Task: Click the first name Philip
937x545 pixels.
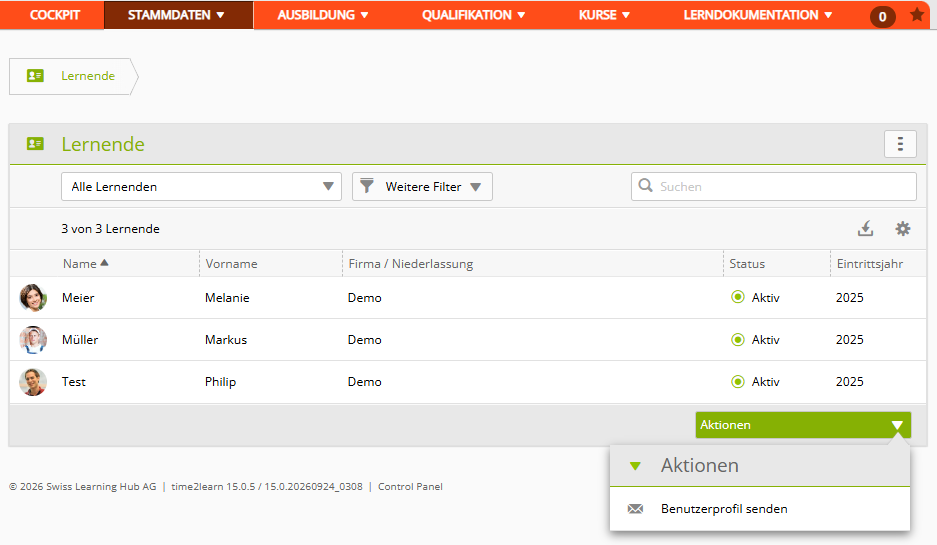Action: [221, 382]
